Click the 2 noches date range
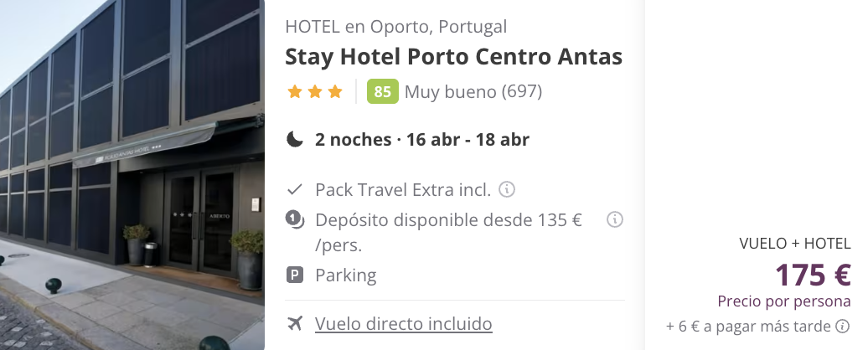868x350 pixels. 421,139
